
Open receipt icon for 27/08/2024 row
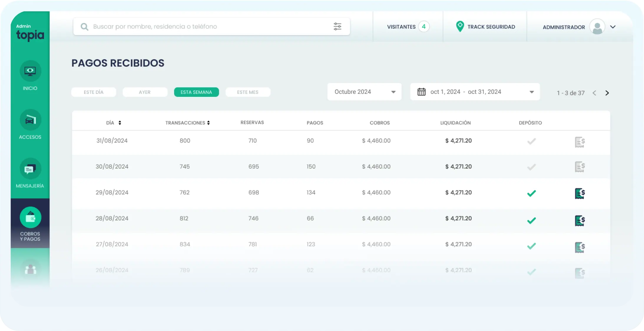pyautogui.click(x=580, y=247)
